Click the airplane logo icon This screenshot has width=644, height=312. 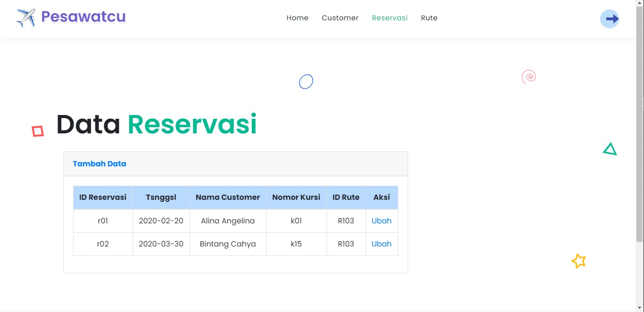pyautogui.click(x=26, y=18)
